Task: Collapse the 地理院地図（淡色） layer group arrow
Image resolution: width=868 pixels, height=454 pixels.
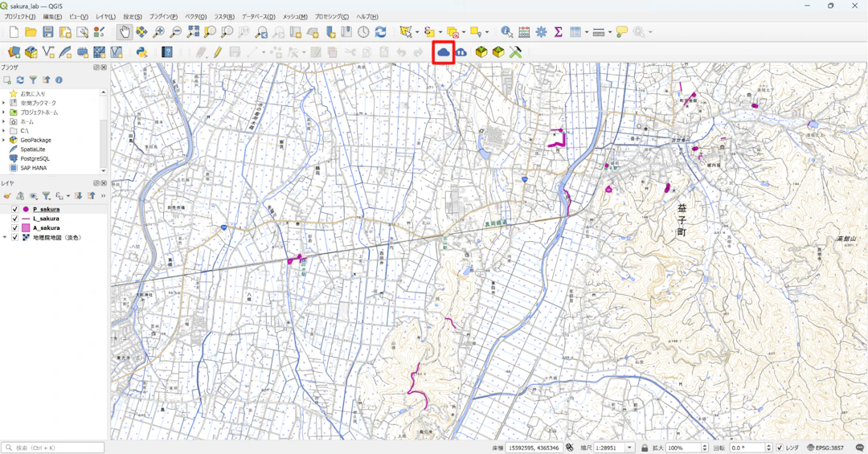Action: point(5,238)
